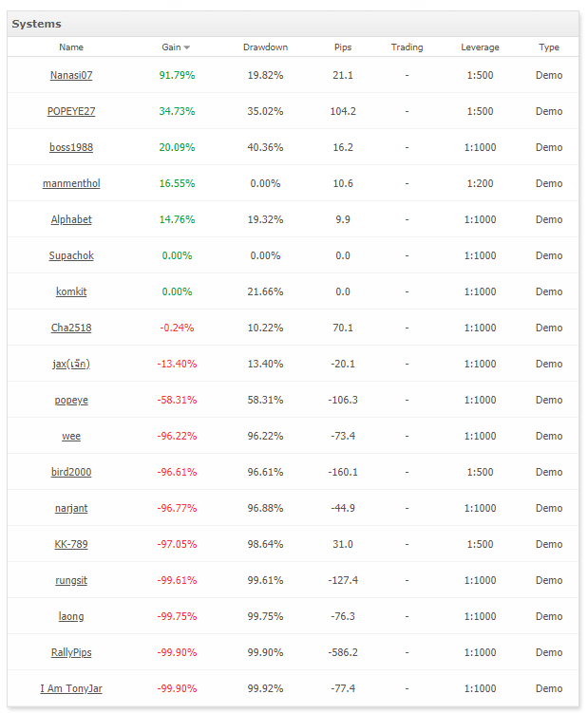Sort table by Name column header
Viewport: 588px width, 713px height.
(71, 47)
